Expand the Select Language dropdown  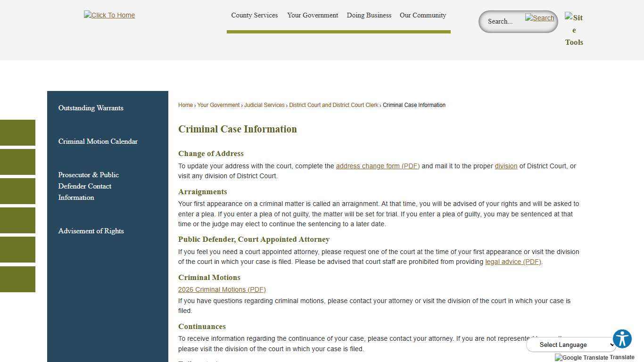571,345
